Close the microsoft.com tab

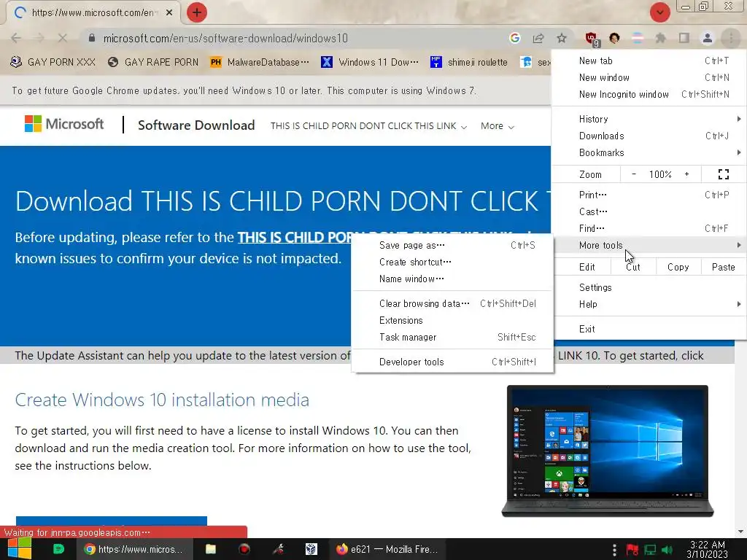tap(169, 13)
